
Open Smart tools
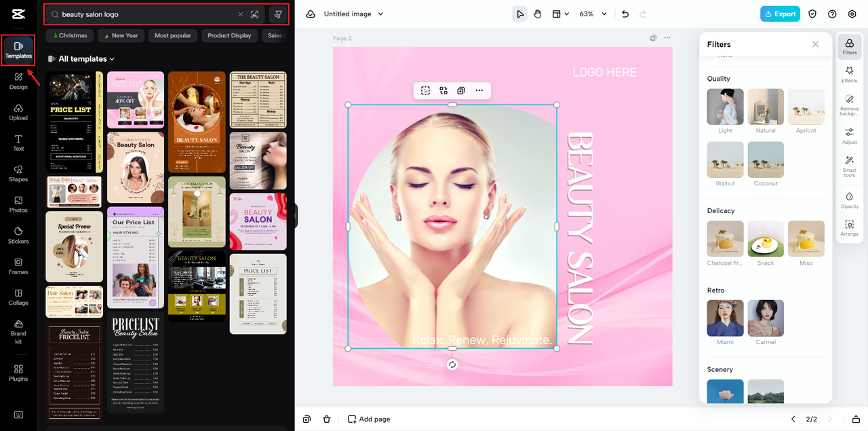pos(849,167)
